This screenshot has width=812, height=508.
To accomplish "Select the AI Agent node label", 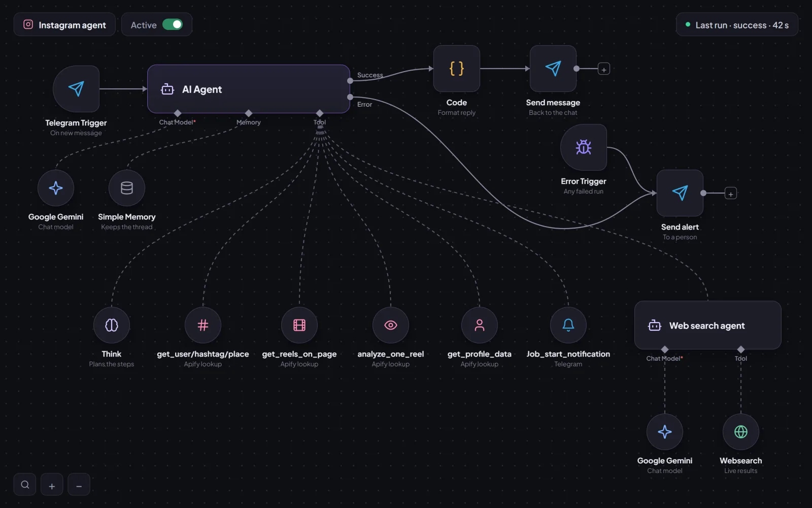I will pyautogui.click(x=202, y=89).
